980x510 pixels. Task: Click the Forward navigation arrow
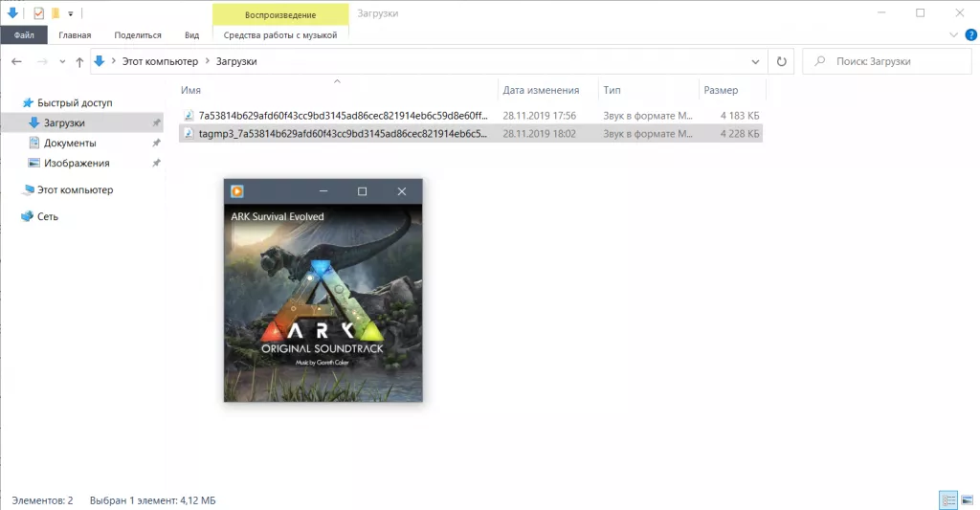point(42,61)
